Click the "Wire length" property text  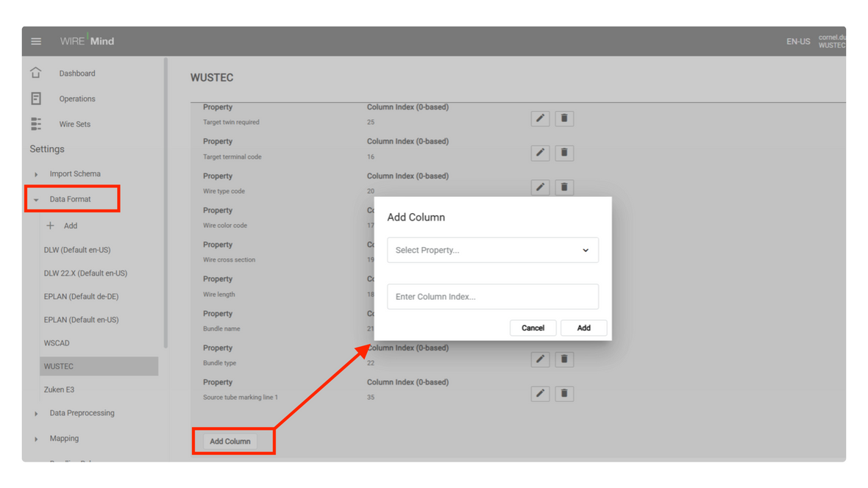point(218,295)
